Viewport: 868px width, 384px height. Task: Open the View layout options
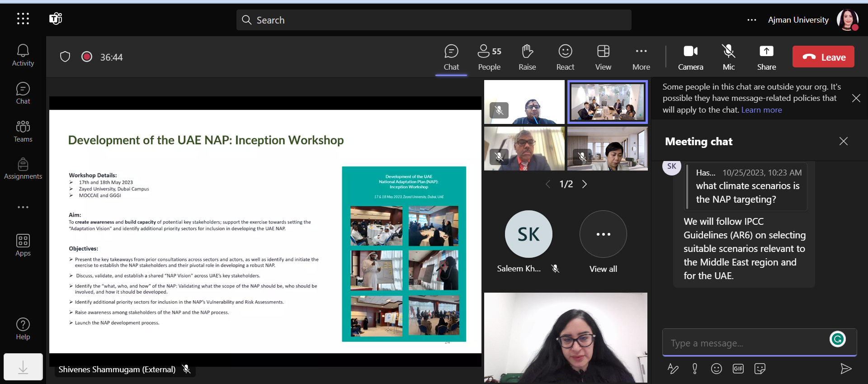pyautogui.click(x=603, y=57)
